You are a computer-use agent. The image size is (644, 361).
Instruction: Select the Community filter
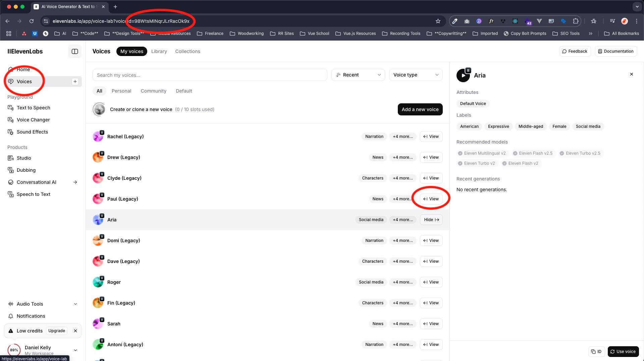point(153,91)
